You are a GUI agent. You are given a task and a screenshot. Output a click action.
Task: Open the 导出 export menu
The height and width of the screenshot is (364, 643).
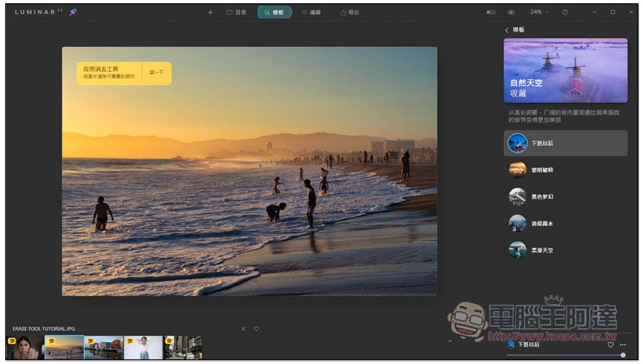pyautogui.click(x=349, y=12)
